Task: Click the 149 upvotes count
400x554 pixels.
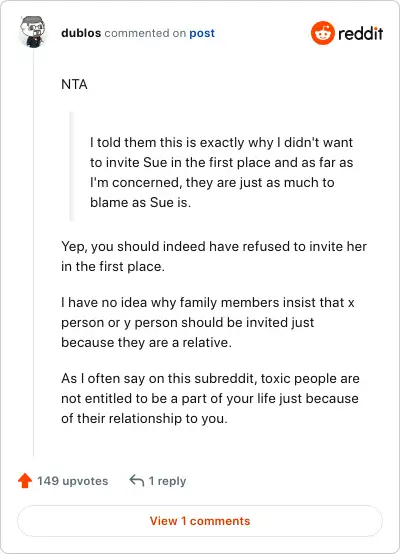Action: coord(73,481)
